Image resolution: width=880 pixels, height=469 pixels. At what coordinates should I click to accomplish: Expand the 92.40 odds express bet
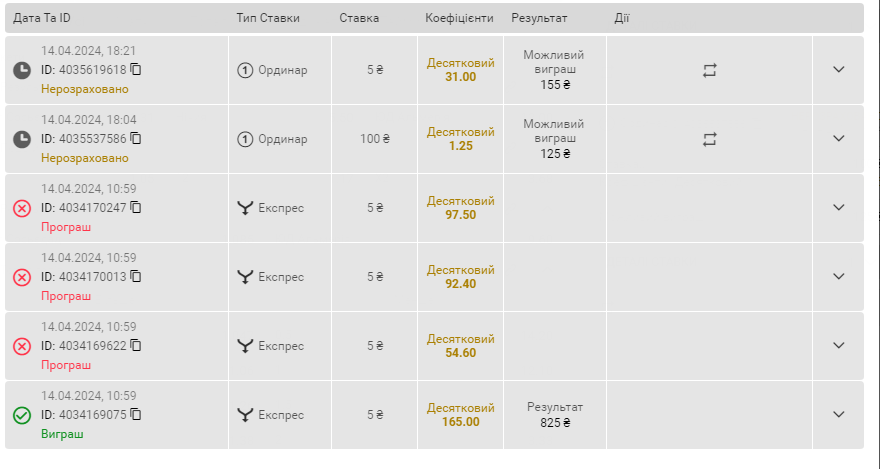click(838, 277)
